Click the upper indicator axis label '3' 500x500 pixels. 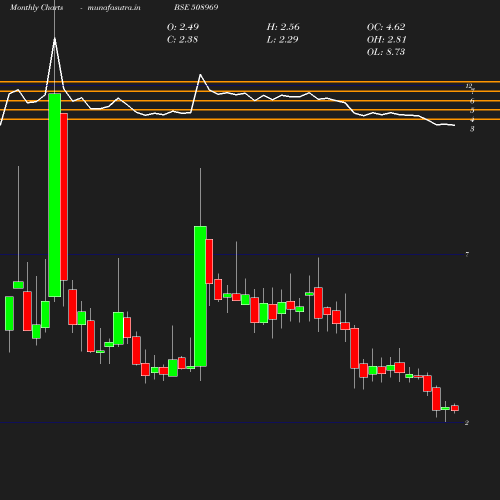[472, 129]
